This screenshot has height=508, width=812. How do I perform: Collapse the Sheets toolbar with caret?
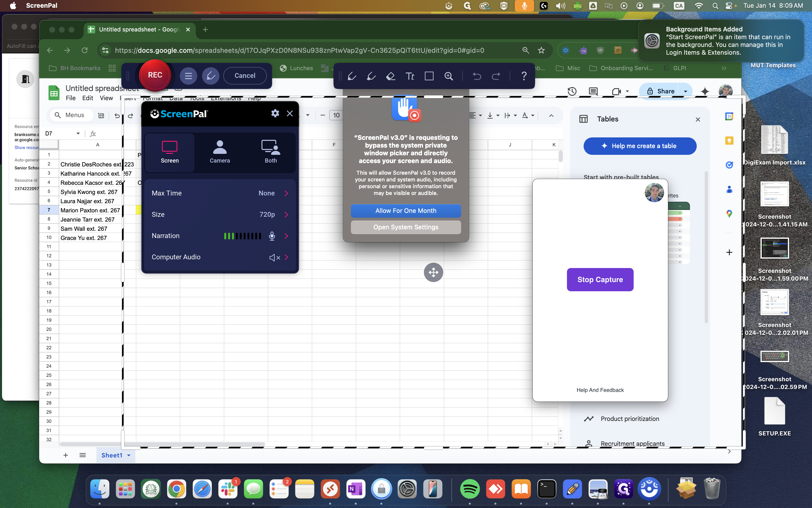[551, 116]
